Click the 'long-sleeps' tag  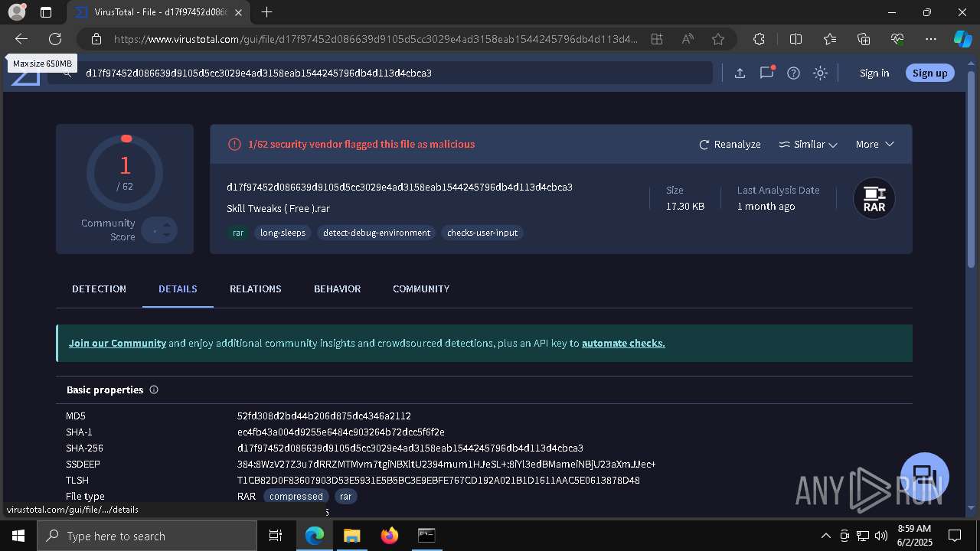tap(283, 233)
